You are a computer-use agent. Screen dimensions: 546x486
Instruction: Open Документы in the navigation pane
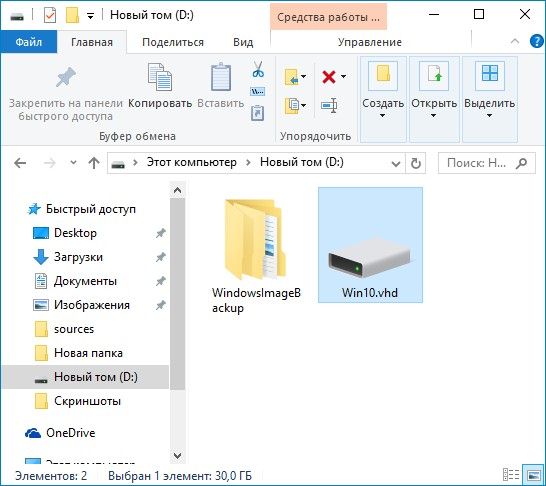click(85, 281)
